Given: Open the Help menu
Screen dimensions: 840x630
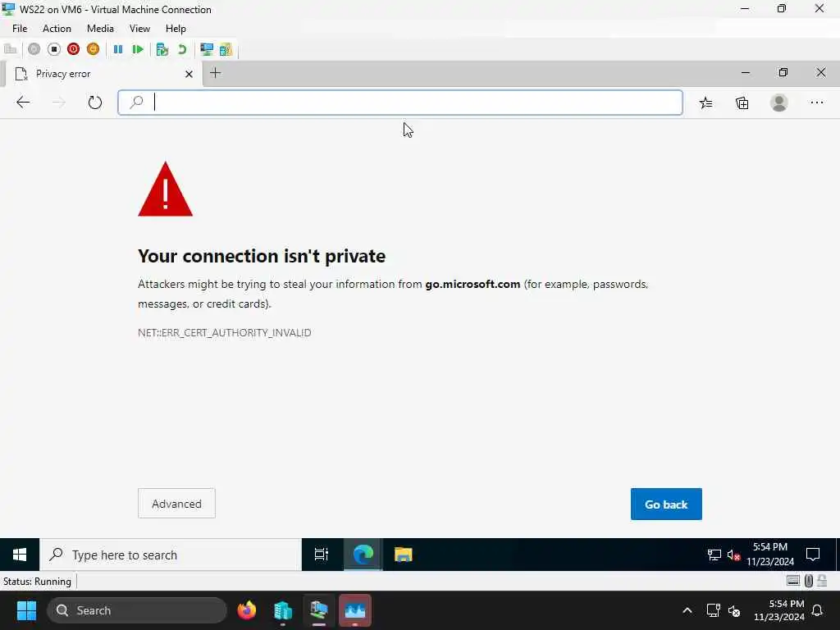Looking at the screenshot, I should [x=176, y=29].
